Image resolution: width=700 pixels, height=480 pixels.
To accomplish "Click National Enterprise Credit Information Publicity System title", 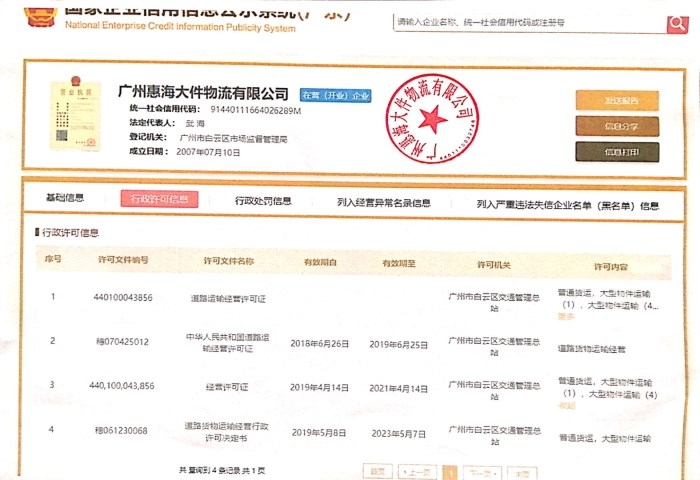I will (180, 26).
